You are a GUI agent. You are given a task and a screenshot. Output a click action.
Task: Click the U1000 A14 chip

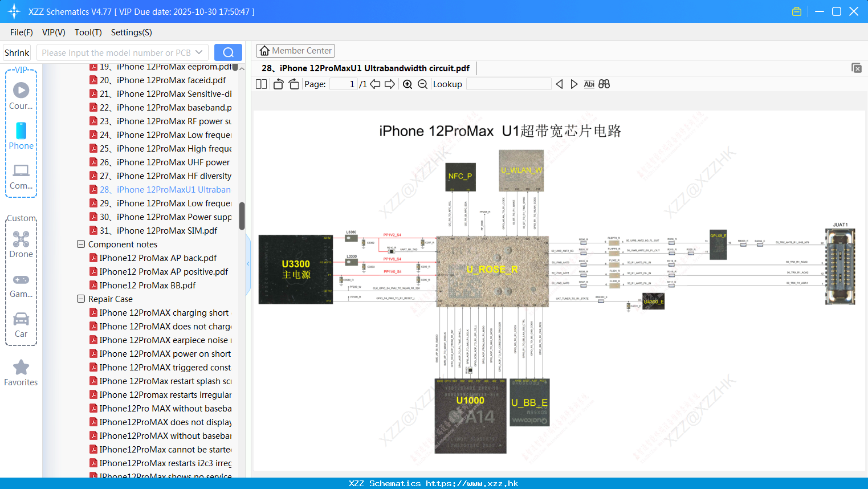[470, 416]
